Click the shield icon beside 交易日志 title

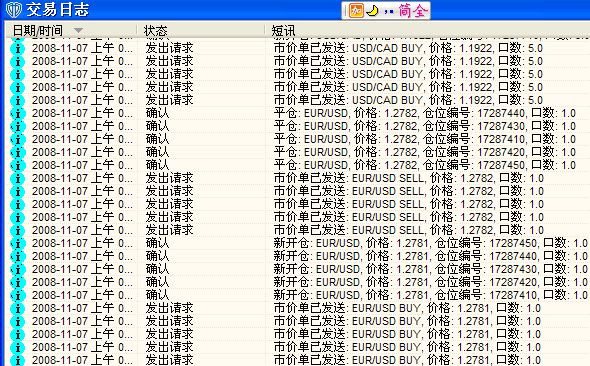point(14,10)
